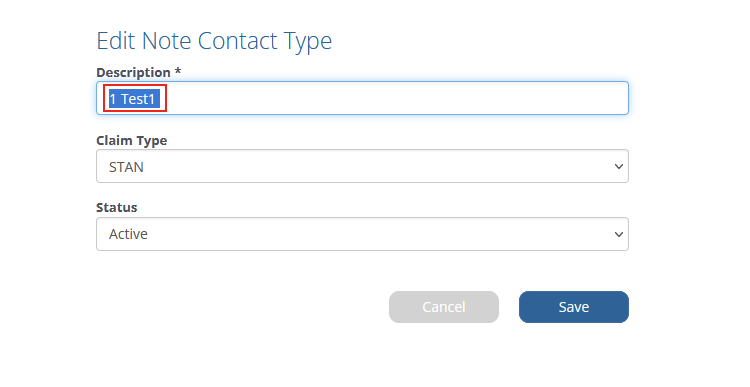
Task: Select the middle of the Status box
Action: pyautogui.click(x=362, y=234)
